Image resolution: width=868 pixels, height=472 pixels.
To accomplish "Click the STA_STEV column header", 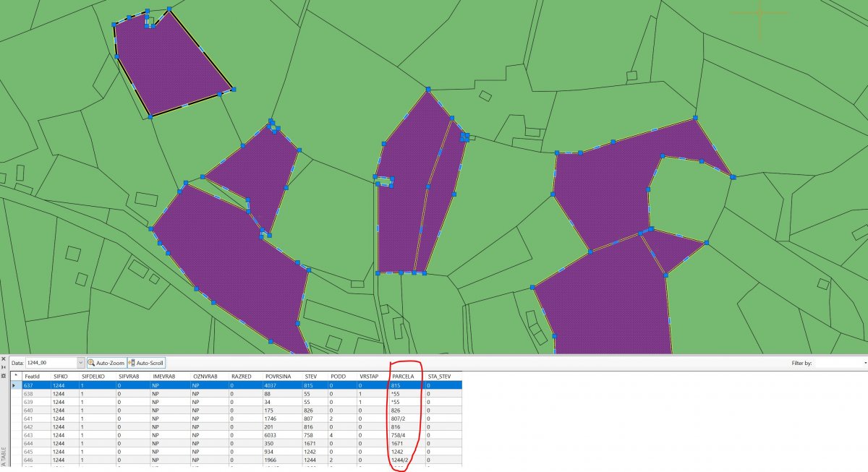I will click(x=438, y=377).
